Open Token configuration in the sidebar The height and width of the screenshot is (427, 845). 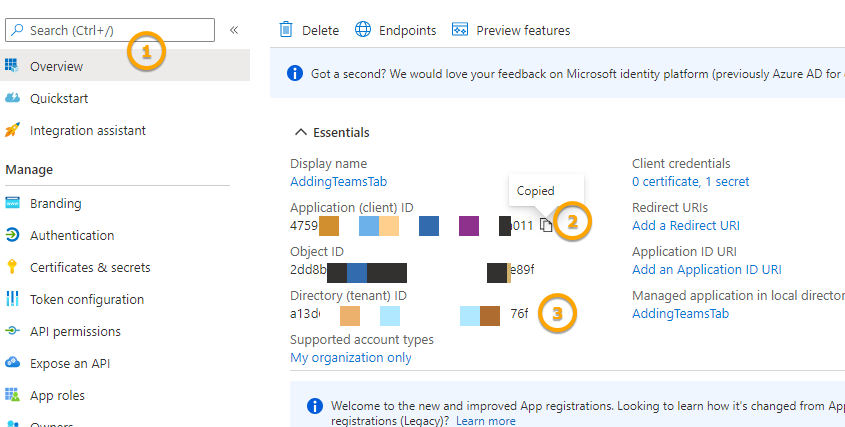[x=87, y=299]
